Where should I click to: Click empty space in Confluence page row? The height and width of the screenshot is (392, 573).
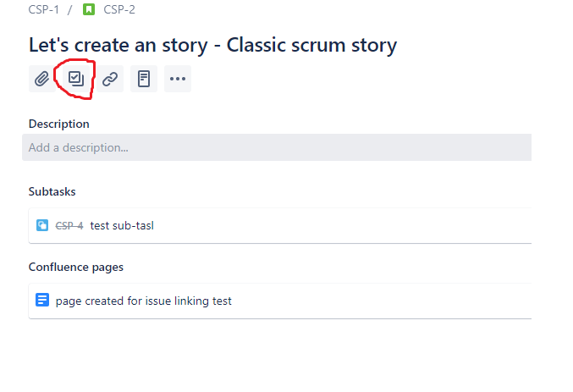point(380,301)
